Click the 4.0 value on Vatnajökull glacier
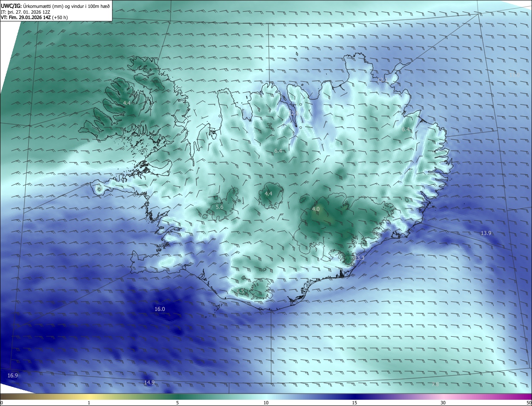This screenshot has height=406, width=532. pyautogui.click(x=315, y=209)
